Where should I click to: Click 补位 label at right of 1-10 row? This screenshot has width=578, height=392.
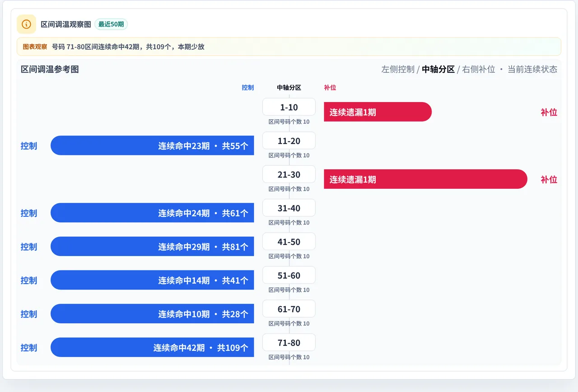pyautogui.click(x=549, y=112)
